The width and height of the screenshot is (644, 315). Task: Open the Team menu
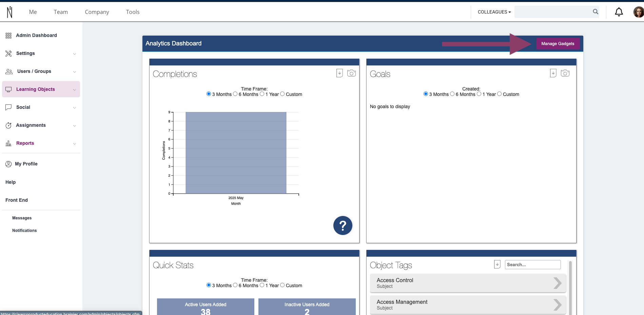(61, 12)
